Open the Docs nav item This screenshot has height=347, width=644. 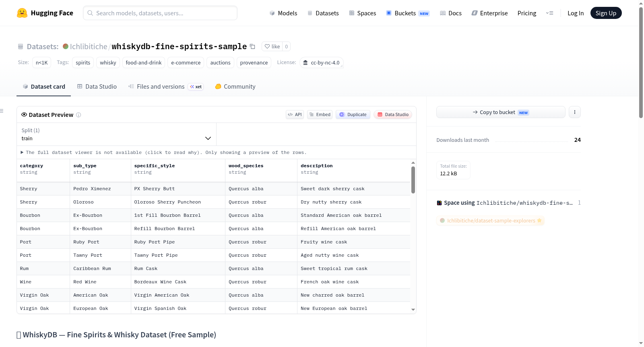point(450,13)
